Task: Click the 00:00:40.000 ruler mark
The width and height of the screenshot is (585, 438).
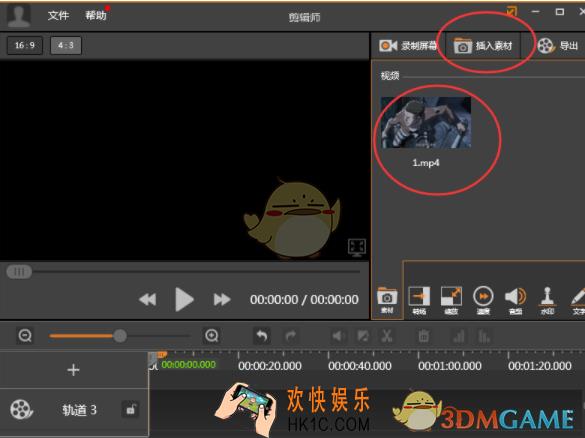Action: pos(360,366)
